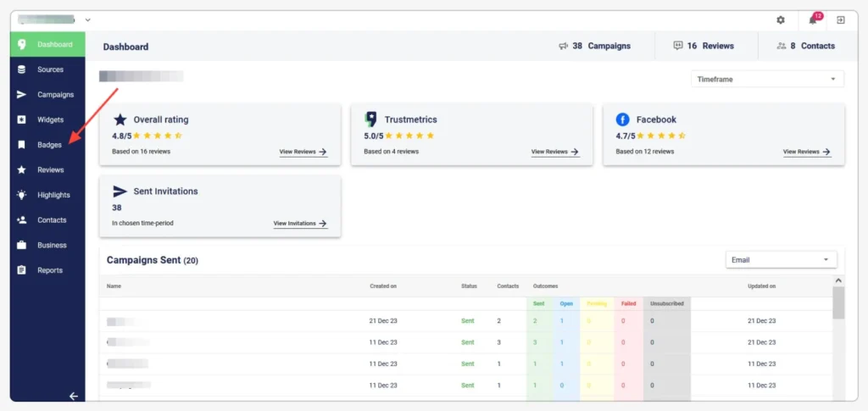This screenshot has width=868, height=411.
Task: Click the green Sent outcomes header
Action: (x=538, y=303)
